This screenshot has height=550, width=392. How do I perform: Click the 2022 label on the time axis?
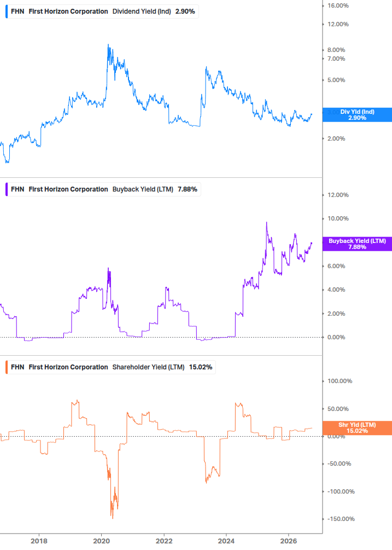click(x=164, y=541)
